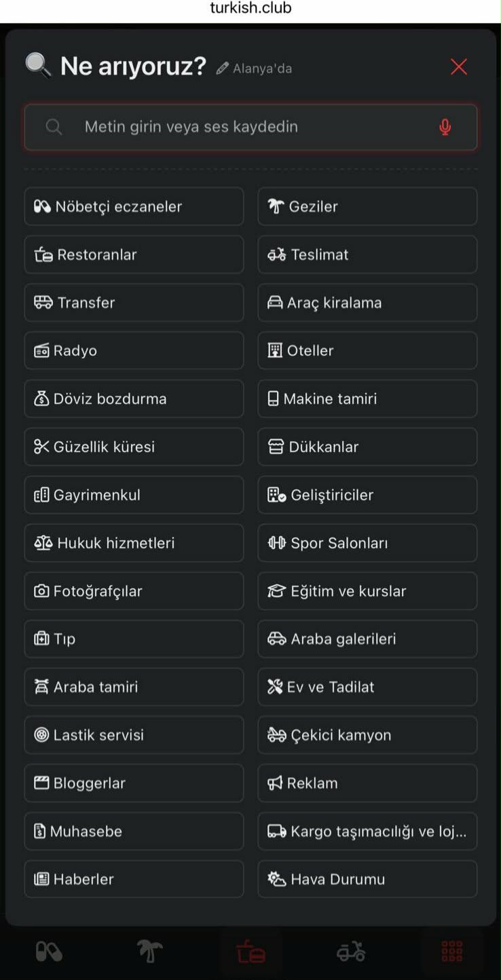Choose the Spor Salonları category

[x=367, y=543]
